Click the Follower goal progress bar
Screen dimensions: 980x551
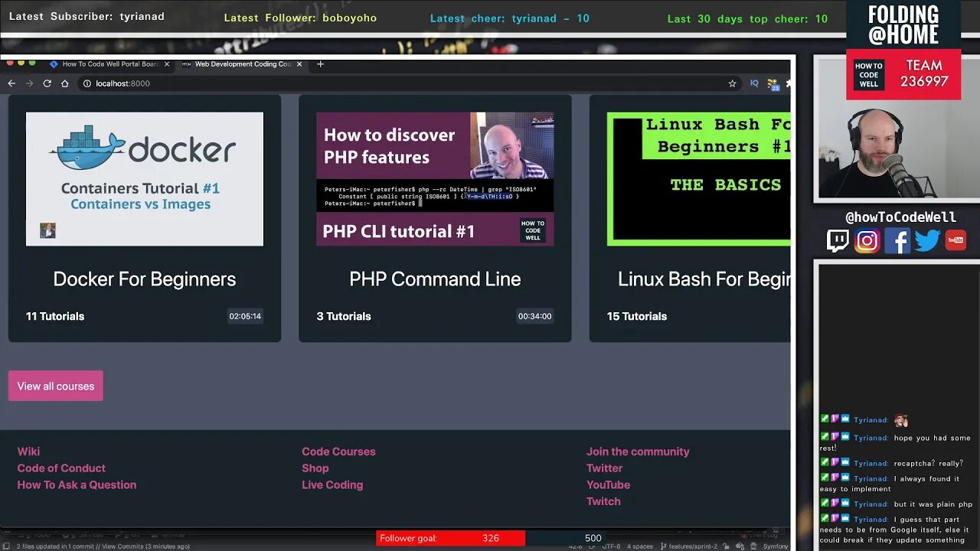coord(490,538)
